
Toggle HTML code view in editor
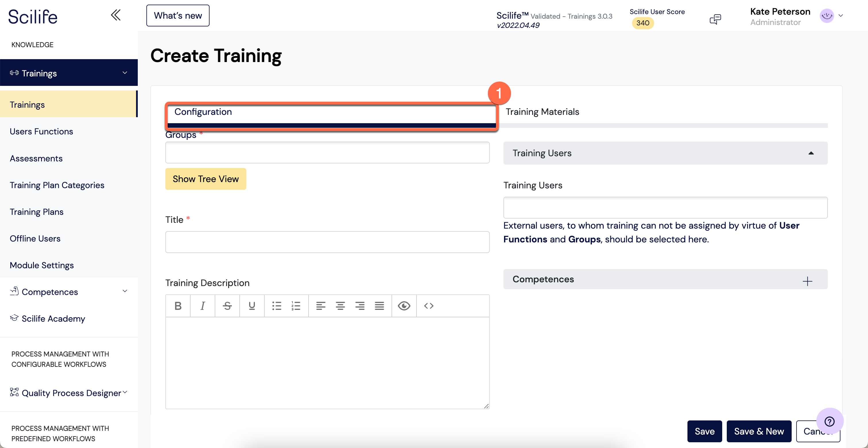[x=429, y=306]
